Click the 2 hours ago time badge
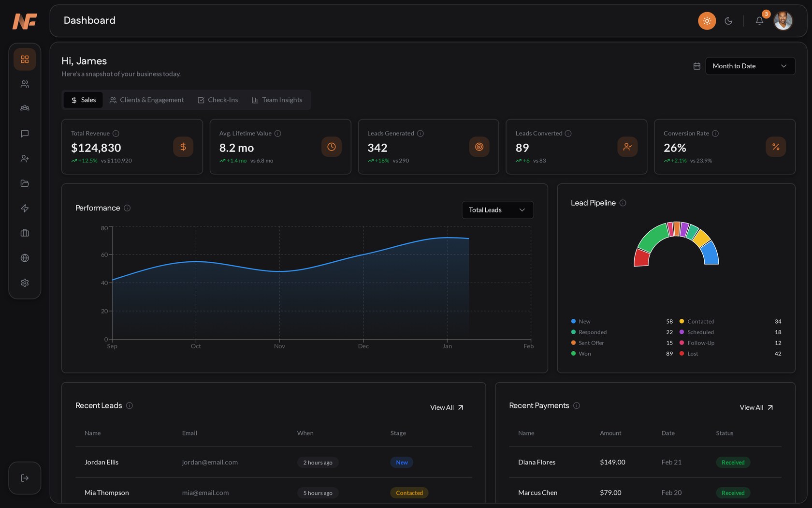The width and height of the screenshot is (812, 508). [318, 463]
